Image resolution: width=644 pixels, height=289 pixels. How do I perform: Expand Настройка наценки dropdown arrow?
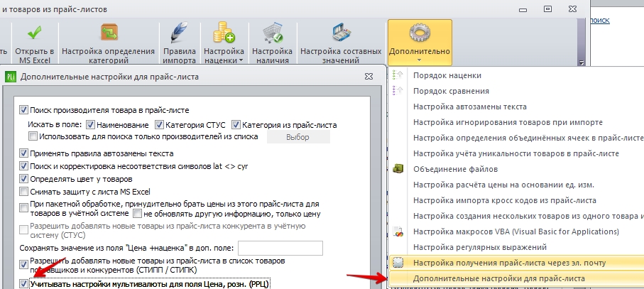click(x=240, y=60)
